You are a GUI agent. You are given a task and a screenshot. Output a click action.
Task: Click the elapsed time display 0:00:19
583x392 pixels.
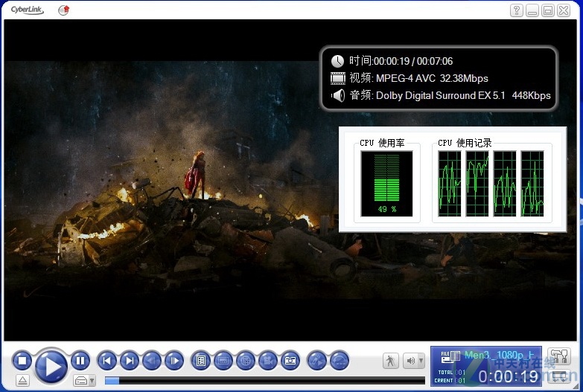click(x=509, y=377)
